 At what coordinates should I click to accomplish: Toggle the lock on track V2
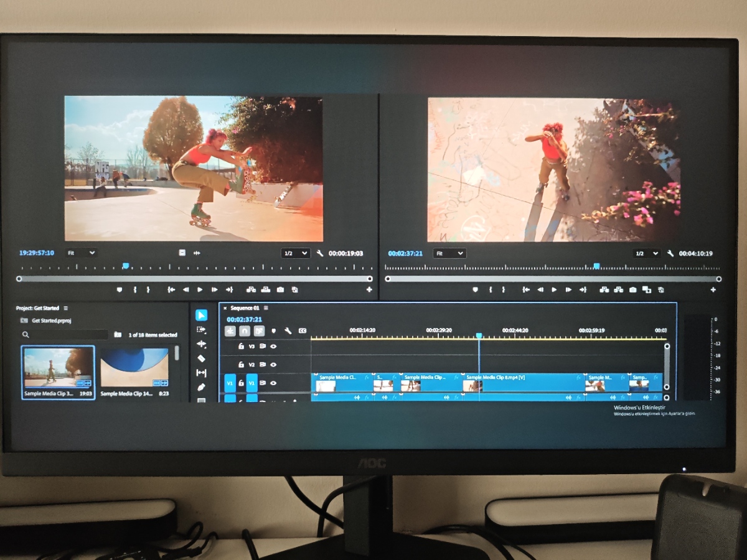point(241,365)
